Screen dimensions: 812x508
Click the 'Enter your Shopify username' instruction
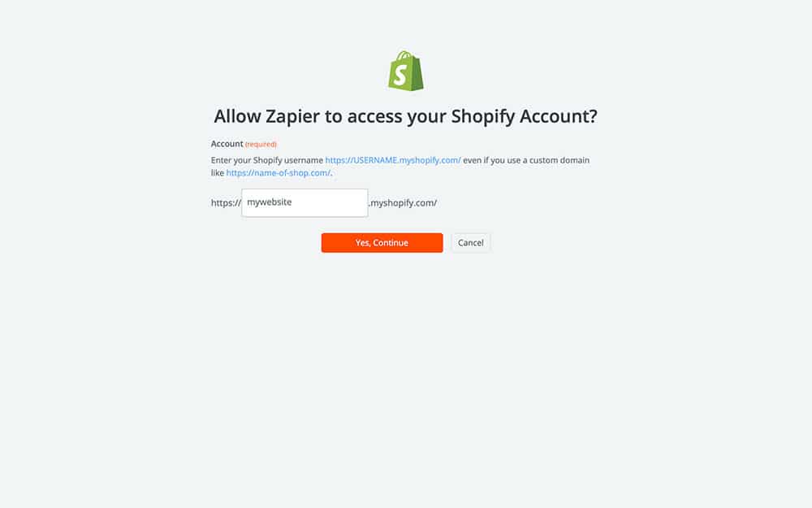pyautogui.click(x=266, y=160)
